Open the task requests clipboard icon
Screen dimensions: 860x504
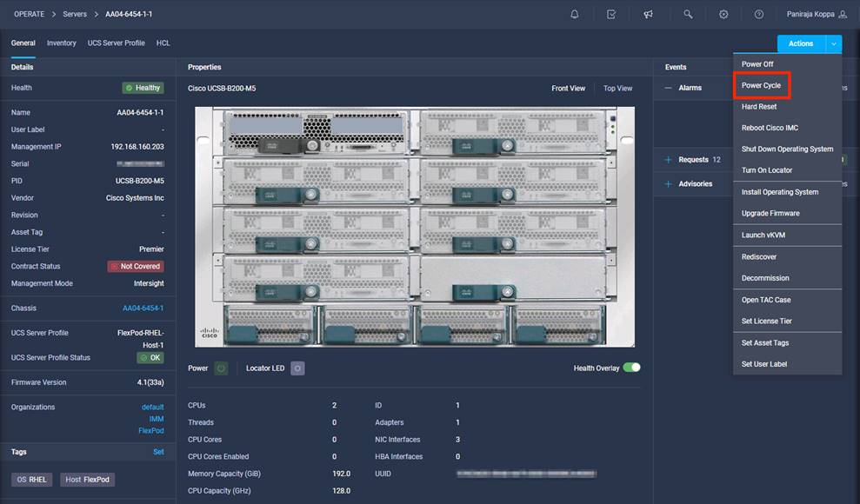(x=611, y=14)
